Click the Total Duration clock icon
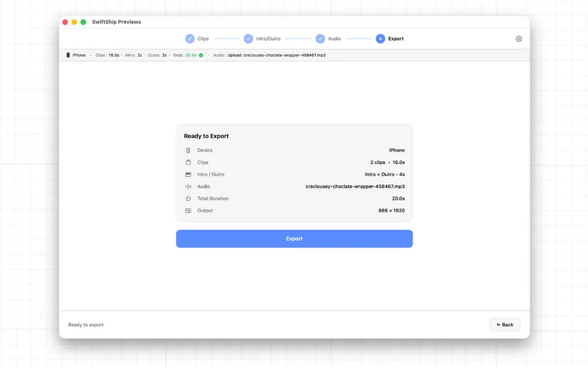The width and height of the screenshot is (588, 368). click(188, 198)
